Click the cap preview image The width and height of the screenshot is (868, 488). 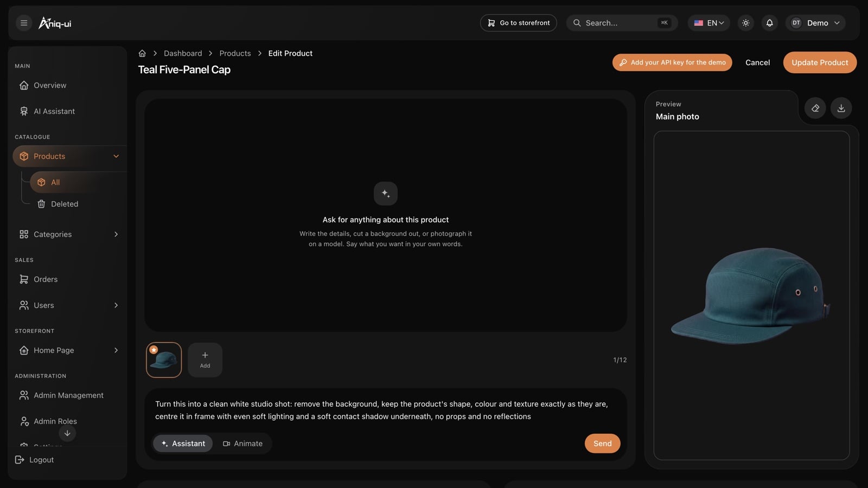coord(751,296)
